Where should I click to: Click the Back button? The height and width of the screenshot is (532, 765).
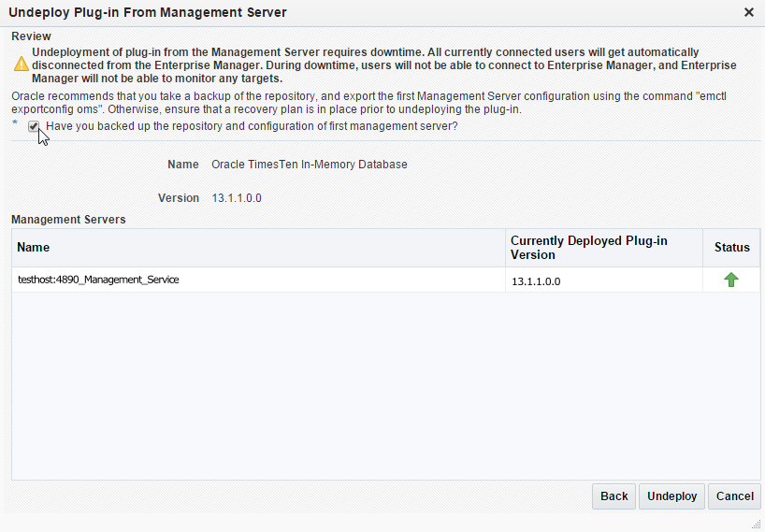click(613, 496)
